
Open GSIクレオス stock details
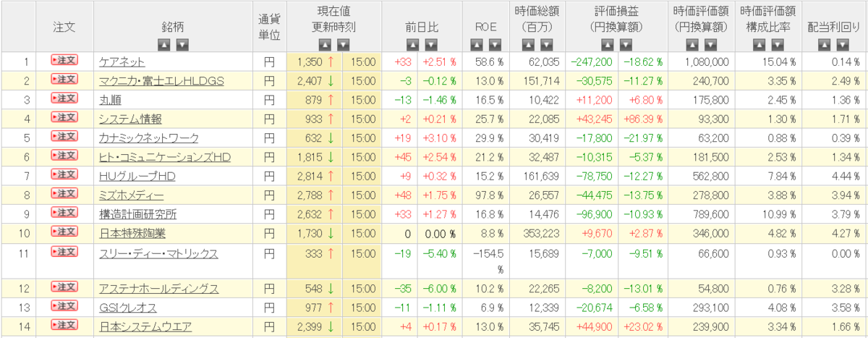click(x=128, y=308)
